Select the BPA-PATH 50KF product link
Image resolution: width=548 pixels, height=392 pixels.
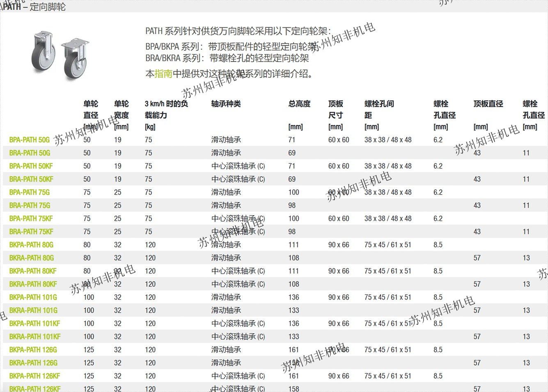pyautogui.click(x=31, y=166)
